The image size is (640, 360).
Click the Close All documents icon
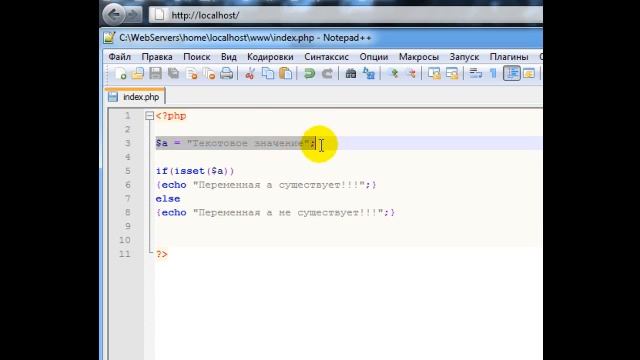[x=209, y=73]
